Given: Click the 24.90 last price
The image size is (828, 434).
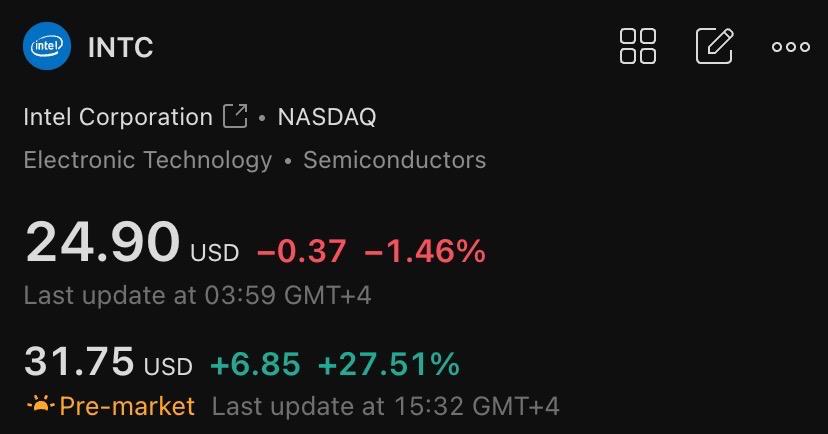Looking at the screenshot, I should (102, 242).
